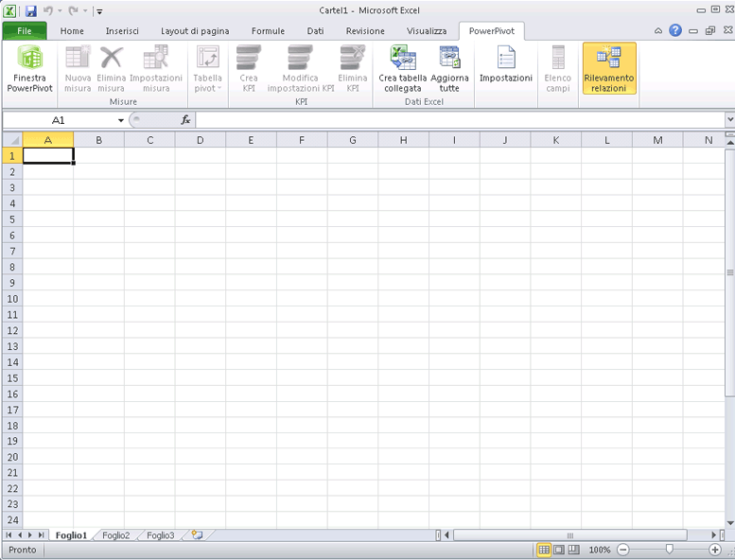Go to the last sheet tab
The image size is (735, 560).
coord(41,534)
